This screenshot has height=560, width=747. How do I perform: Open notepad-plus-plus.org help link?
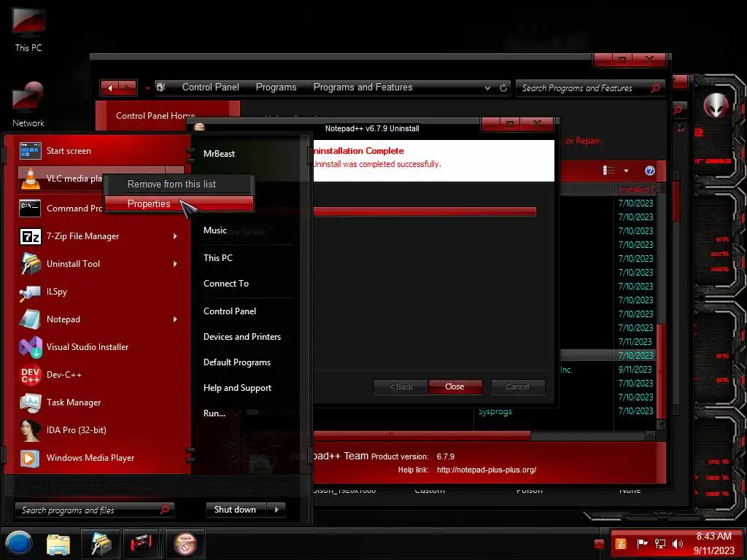point(487,470)
